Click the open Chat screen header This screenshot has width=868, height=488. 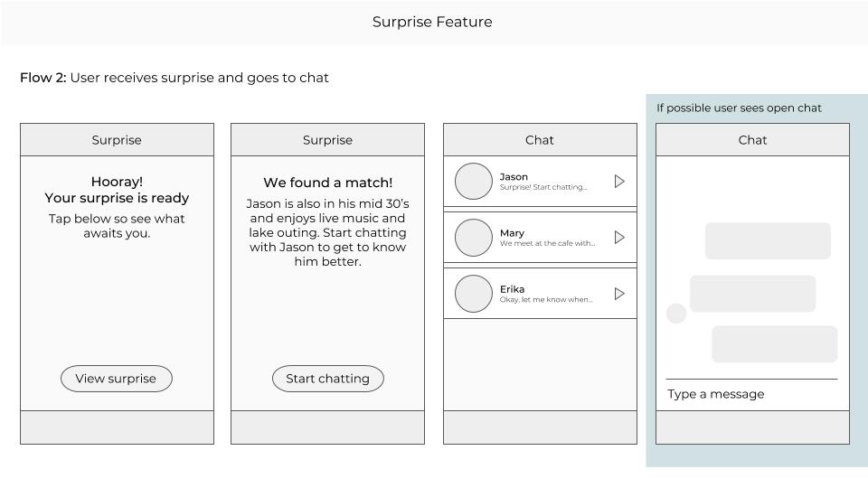tap(752, 140)
